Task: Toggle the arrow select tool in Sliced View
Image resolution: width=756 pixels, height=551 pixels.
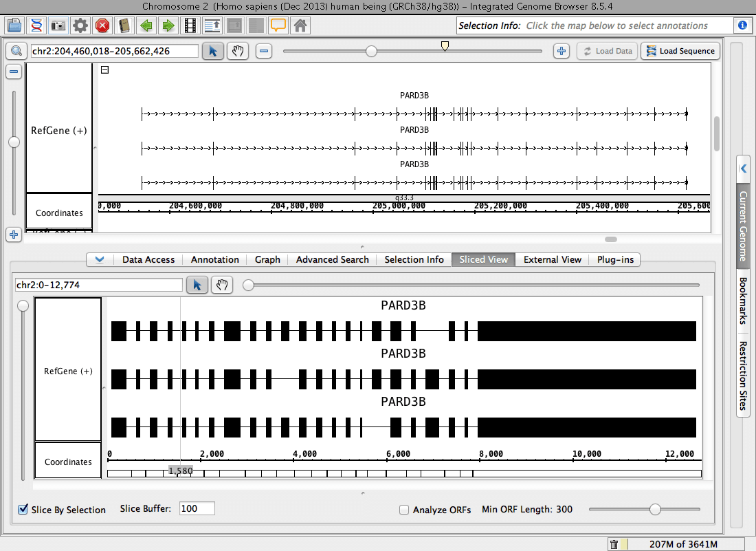Action: (x=197, y=285)
